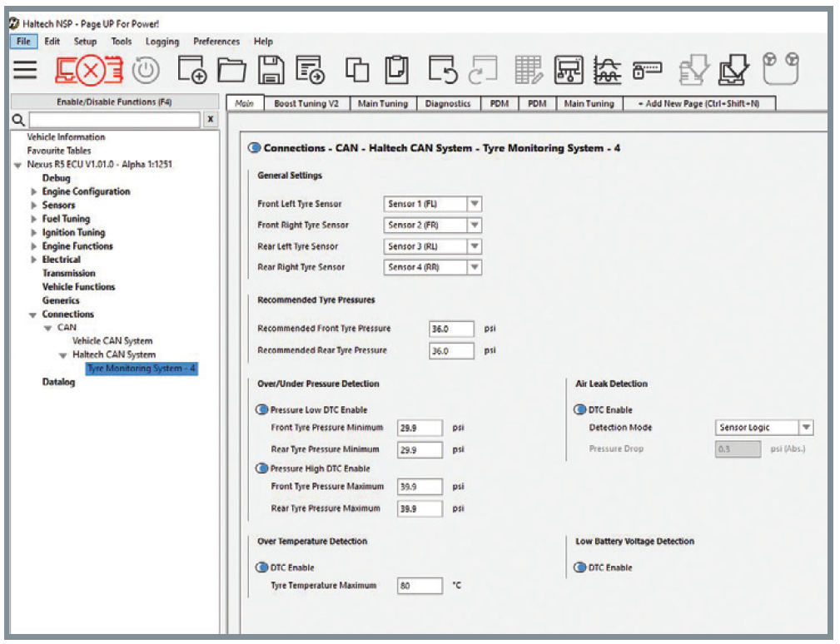Open a map with folder icon
The width and height of the screenshot is (840, 644).
pyautogui.click(x=232, y=70)
